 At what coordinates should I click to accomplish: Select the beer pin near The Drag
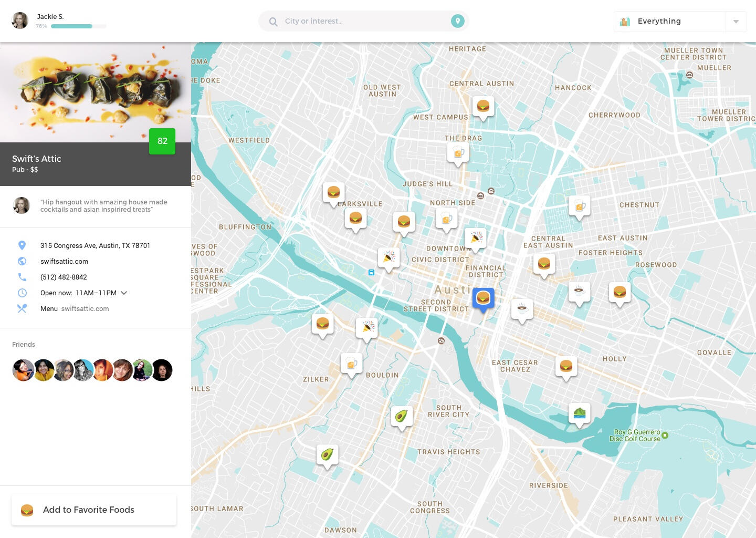click(x=458, y=153)
